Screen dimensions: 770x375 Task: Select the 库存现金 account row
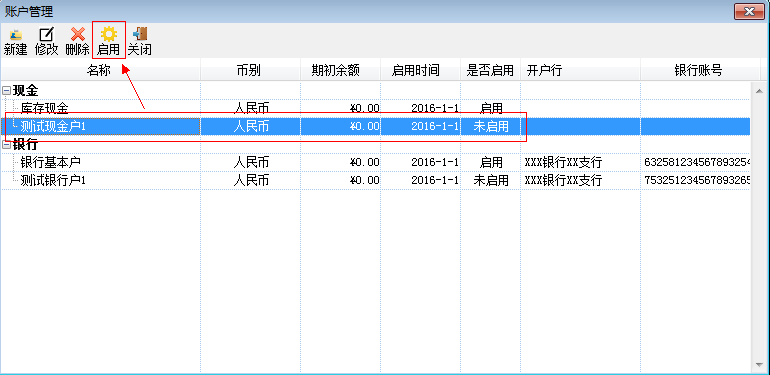(x=376, y=108)
